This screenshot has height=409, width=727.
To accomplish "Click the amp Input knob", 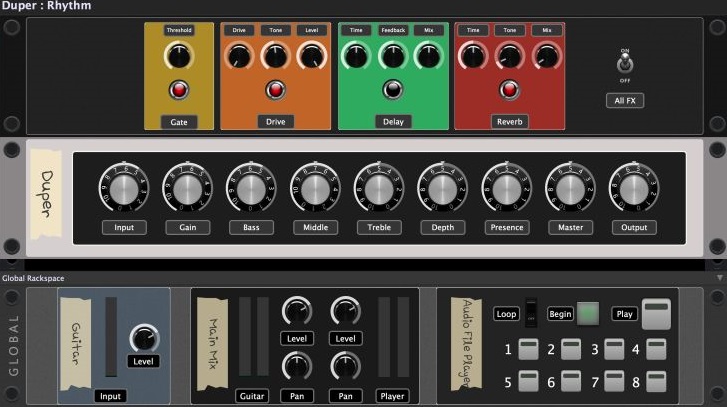I will [x=124, y=188].
